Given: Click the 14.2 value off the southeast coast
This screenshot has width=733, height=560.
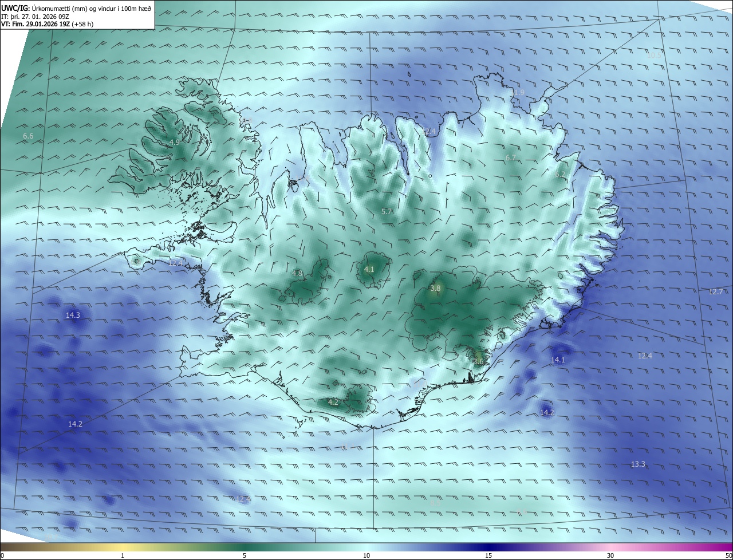Looking at the screenshot, I should (547, 413).
